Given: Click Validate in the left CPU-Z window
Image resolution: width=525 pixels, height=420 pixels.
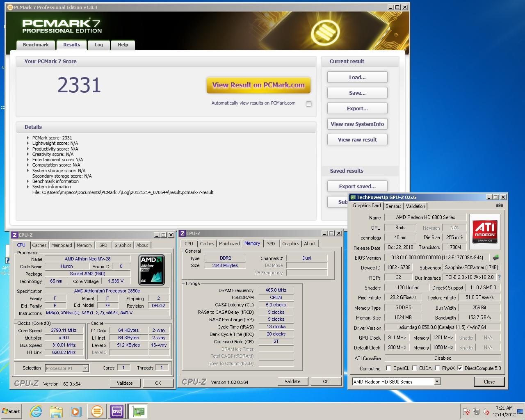Looking at the screenshot, I should pyautogui.click(x=125, y=383).
